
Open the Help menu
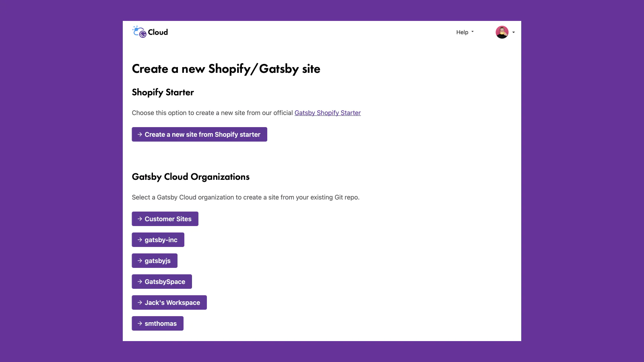(462, 32)
